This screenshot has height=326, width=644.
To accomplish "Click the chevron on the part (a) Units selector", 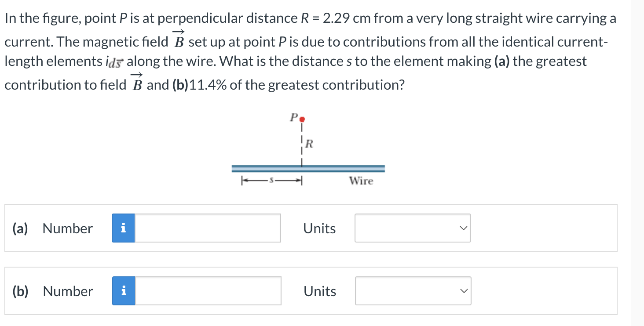I will pos(463,228).
